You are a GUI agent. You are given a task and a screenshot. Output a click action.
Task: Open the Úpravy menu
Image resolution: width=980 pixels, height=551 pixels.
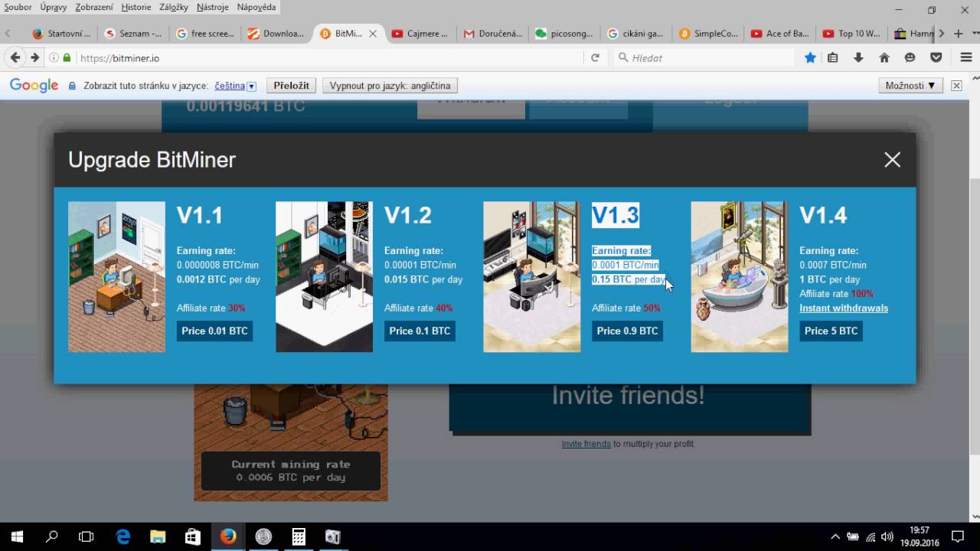click(54, 7)
